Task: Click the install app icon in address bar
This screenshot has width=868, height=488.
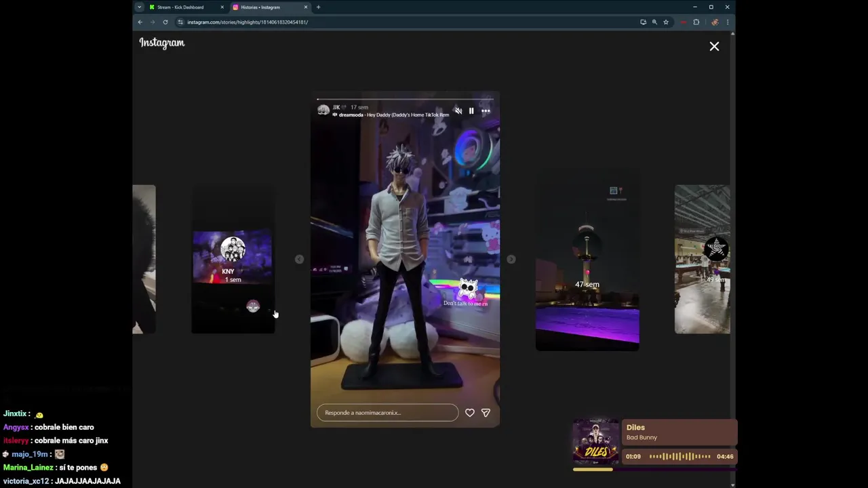Action: point(643,22)
